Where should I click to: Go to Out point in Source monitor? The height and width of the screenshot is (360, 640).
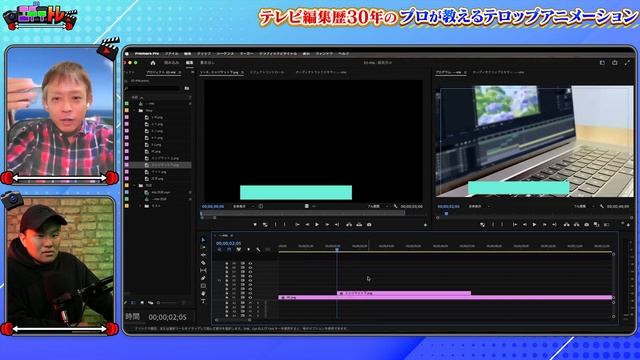coord(337,224)
